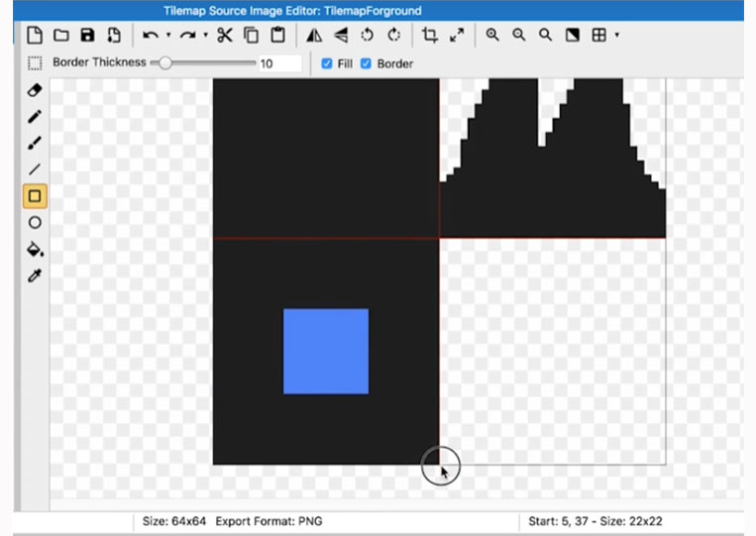Undo the last edit
This screenshot has width=756, height=536.
pyautogui.click(x=151, y=36)
